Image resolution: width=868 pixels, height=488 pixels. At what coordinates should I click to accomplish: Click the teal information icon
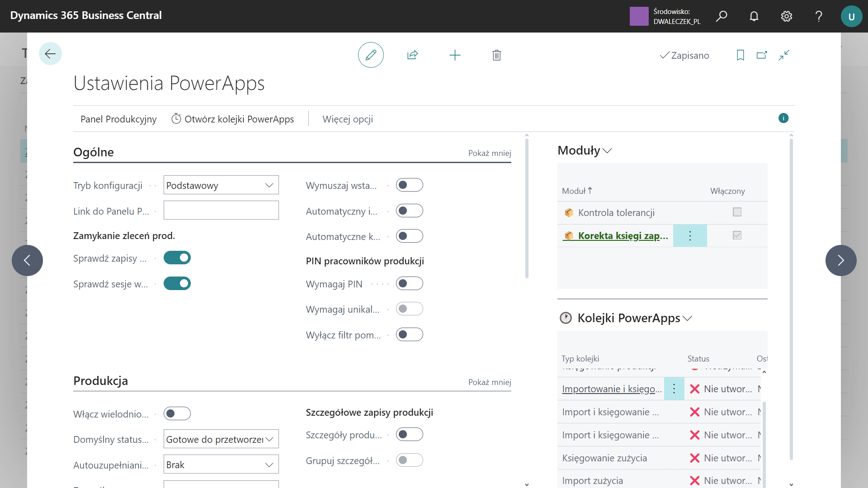(783, 118)
